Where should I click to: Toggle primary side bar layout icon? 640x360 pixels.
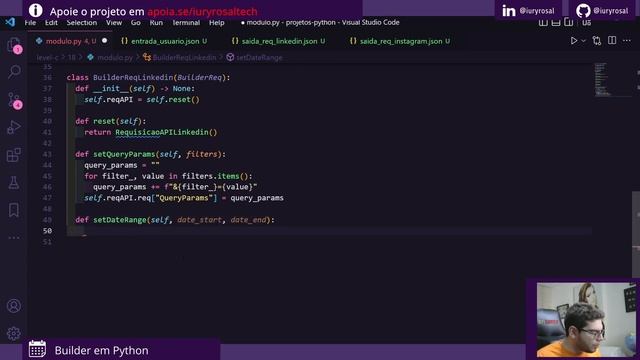(x=543, y=22)
